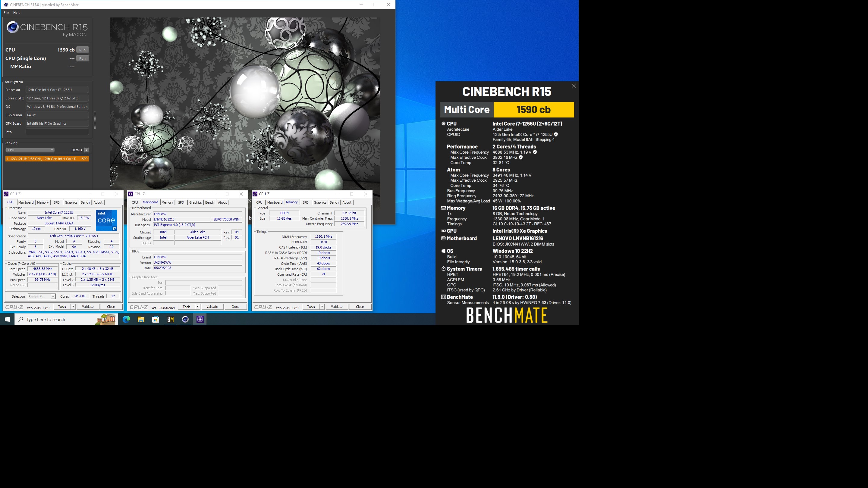Viewport: 868px width, 488px height.
Task: Click the CPU-Z Memory window title icon
Action: 255,194
